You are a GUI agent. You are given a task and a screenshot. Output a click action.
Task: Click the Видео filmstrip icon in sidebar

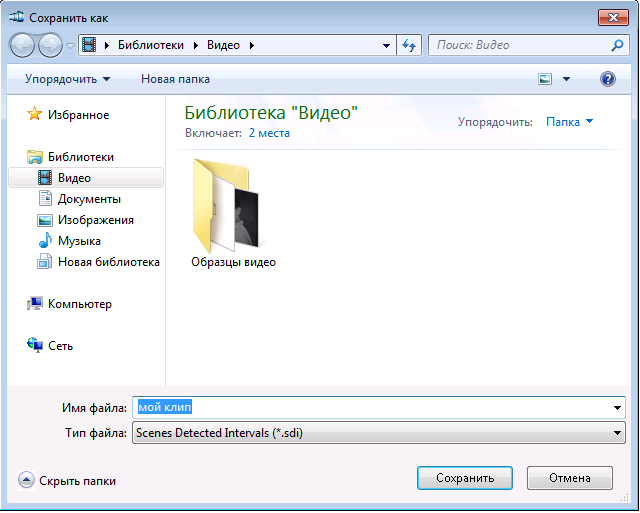[45, 178]
